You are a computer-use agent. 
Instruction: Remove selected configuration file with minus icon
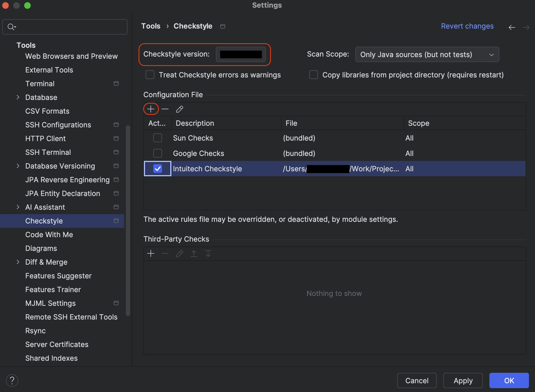click(165, 109)
